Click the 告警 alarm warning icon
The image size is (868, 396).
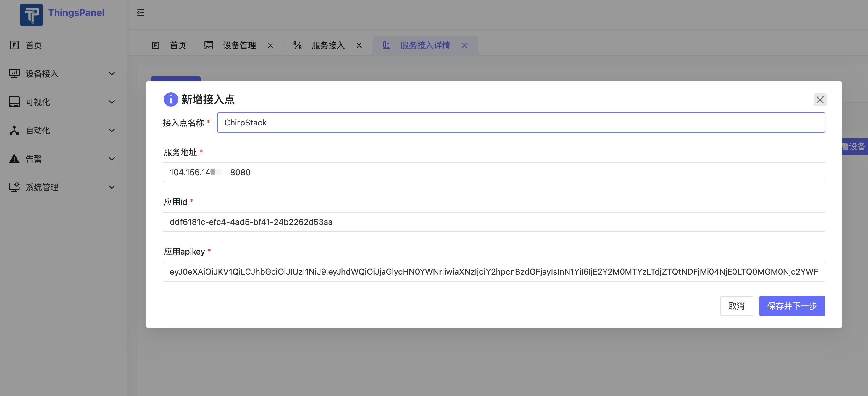[x=14, y=159]
